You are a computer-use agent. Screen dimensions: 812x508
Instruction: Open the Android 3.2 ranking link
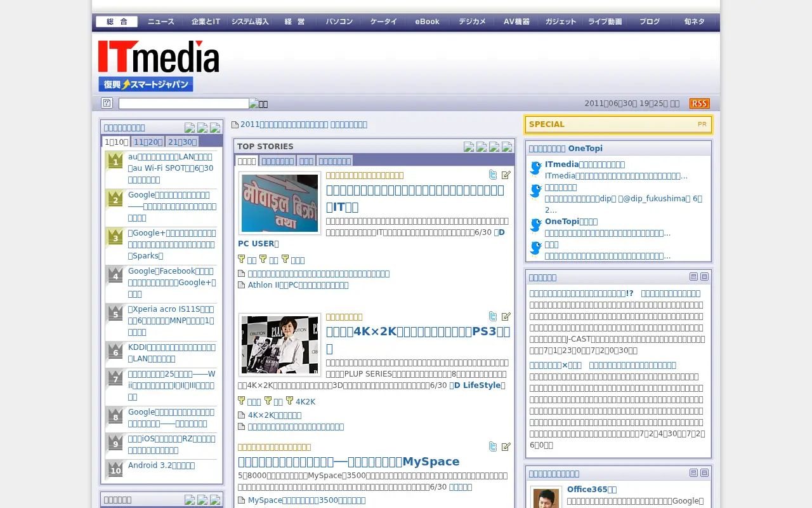click(161, 465)
